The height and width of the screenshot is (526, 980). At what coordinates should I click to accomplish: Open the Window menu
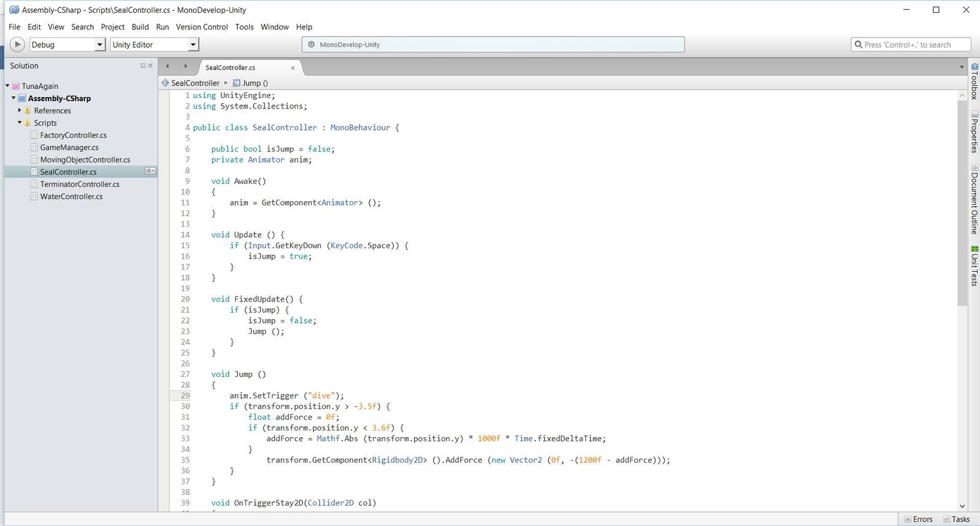pyautogui.click(x=274, y=27)
